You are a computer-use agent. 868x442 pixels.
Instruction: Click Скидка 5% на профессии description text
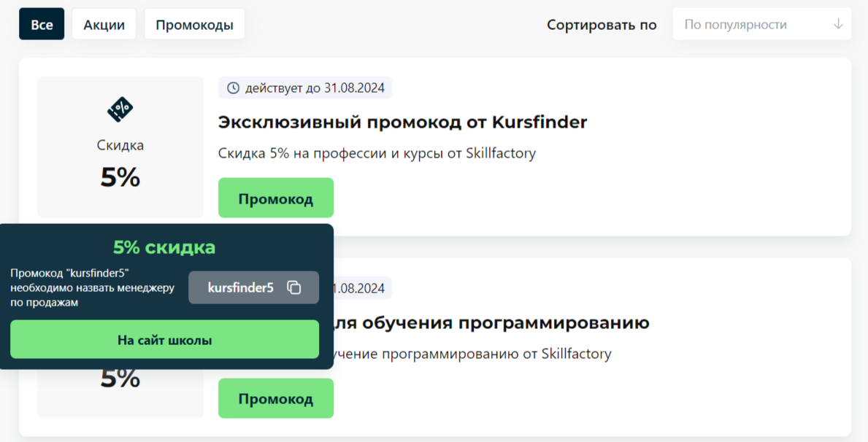tap(377, 153)
